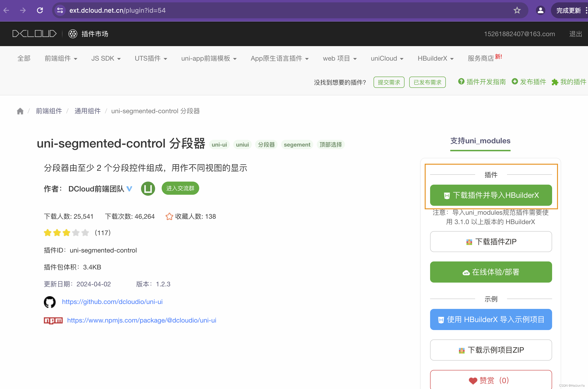Select the 全部 category menu item
Screen dimensions: 588x389
pyautogui.click(x=24, y=58)
